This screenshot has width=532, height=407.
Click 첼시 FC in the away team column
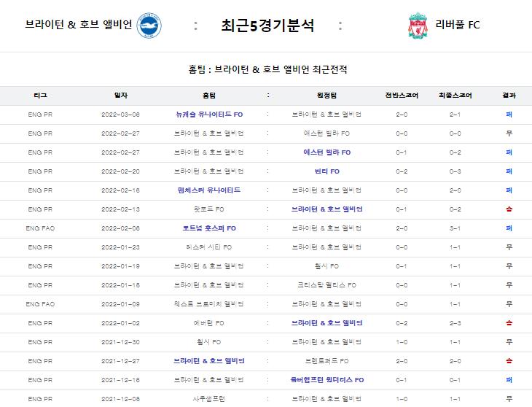click(x=326, y=266)
